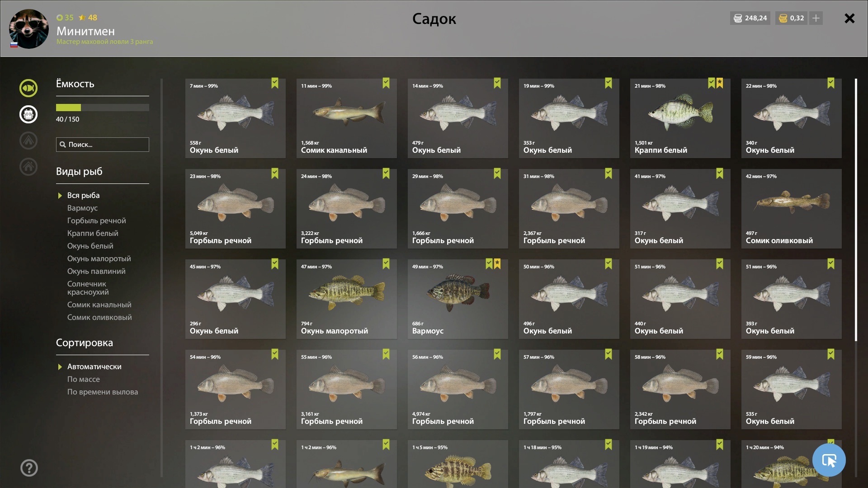Toggle bookmark on Сомик канальный 1,568 кг card
The image size is (868, 488).
[386, 83]
